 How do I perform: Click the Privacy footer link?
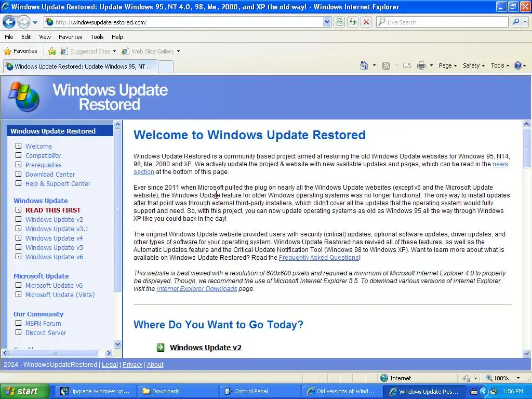[132, 364]
